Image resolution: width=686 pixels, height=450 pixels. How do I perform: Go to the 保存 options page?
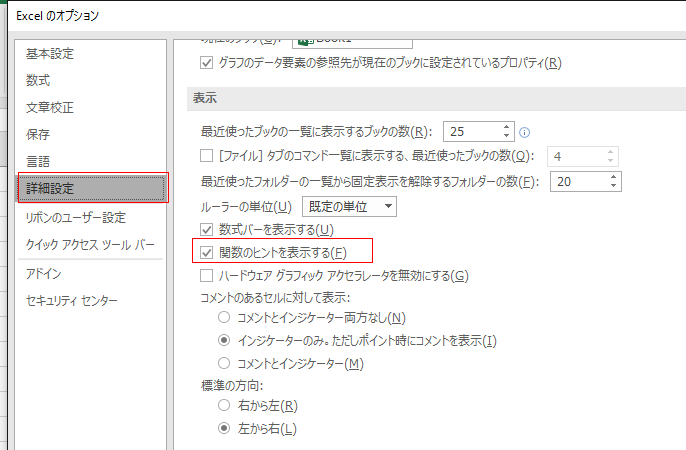coord(38,134)
